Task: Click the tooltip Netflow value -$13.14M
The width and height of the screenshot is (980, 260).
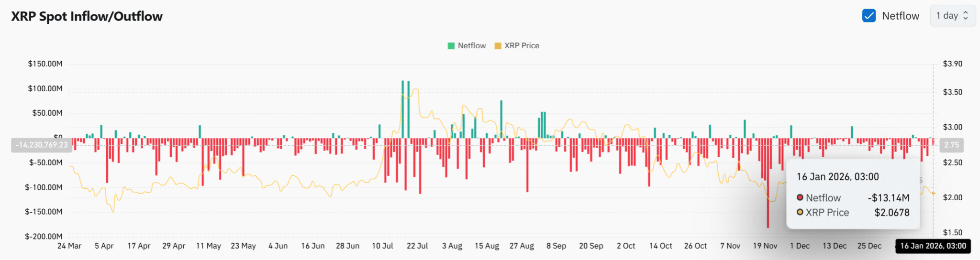Action: [889, 198]
